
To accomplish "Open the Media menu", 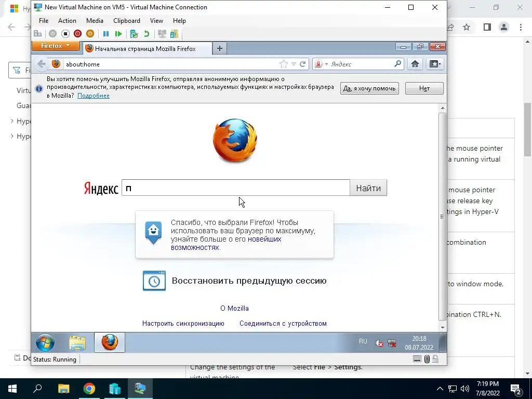I will pos(95,21).
